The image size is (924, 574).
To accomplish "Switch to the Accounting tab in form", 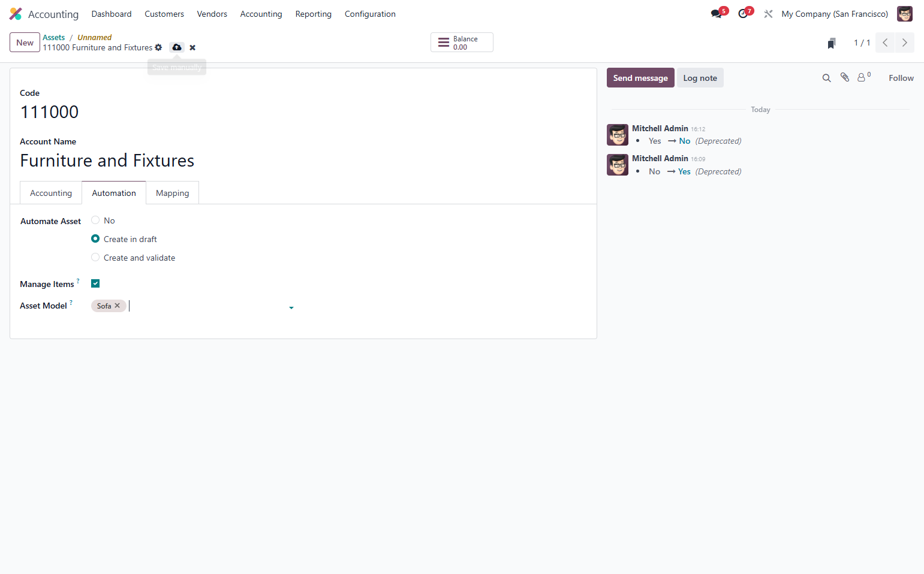I will coord(51,193).
